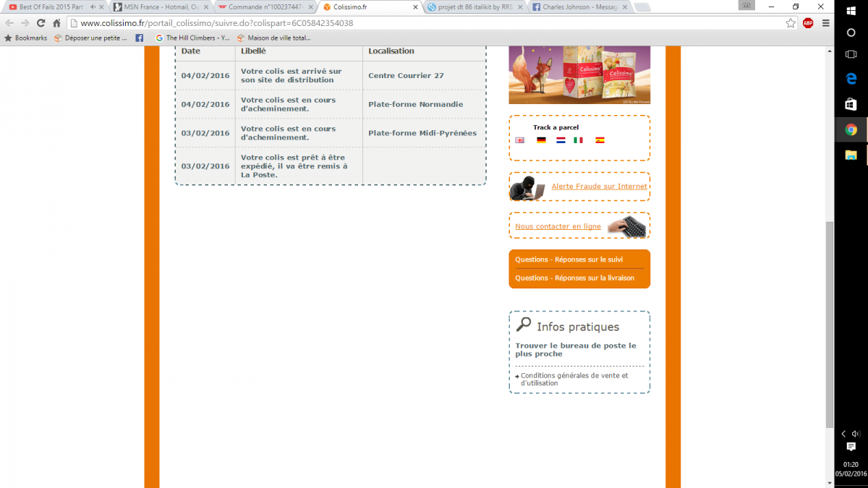
Task: Open the AdBlock Plus extension icon
Action: click(x=808, y=23)
